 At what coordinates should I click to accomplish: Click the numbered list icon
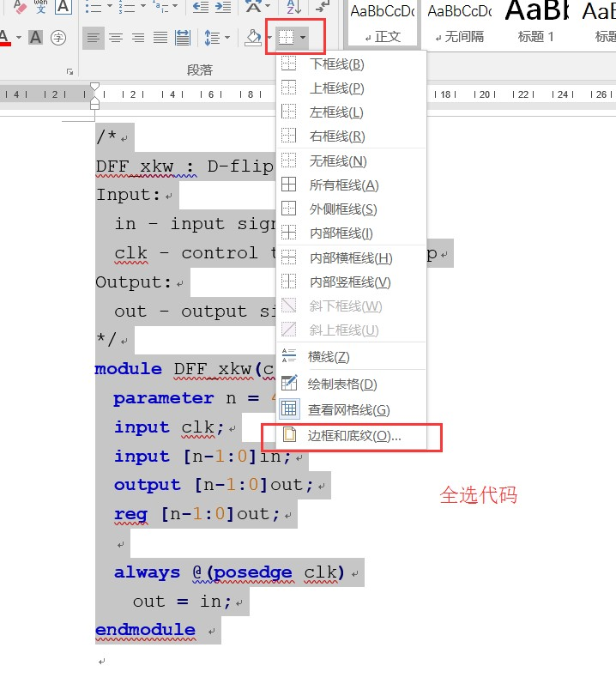126,6
